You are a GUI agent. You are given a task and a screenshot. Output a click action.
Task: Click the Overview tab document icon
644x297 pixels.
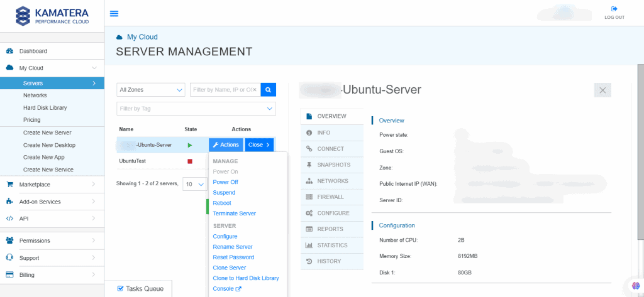[x=309, y=117]
